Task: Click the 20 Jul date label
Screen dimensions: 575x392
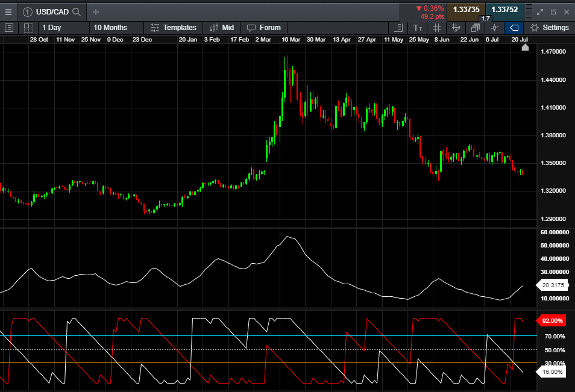Action: 520,40
